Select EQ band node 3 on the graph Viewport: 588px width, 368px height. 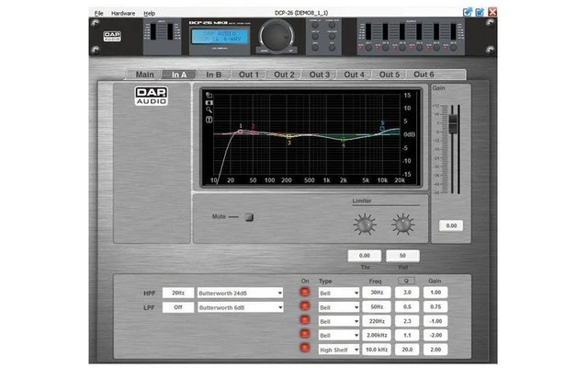coord(288,137)
